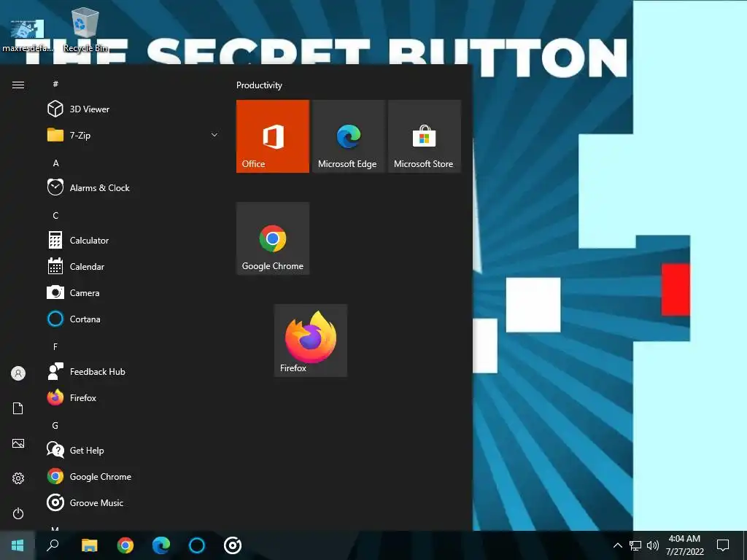The image size is (747, 560).
Task: Expand the Start menu hamburger navigation
Action: [x=18, y=85]
